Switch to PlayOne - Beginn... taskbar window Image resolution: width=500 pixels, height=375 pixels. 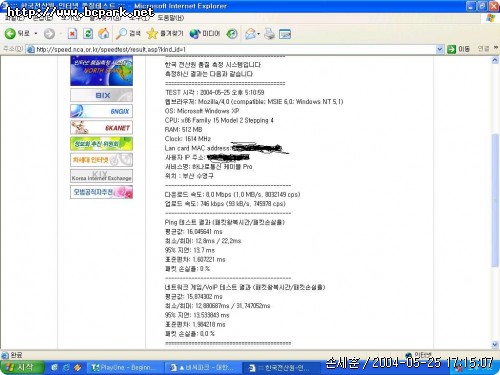tap(126, 368)
